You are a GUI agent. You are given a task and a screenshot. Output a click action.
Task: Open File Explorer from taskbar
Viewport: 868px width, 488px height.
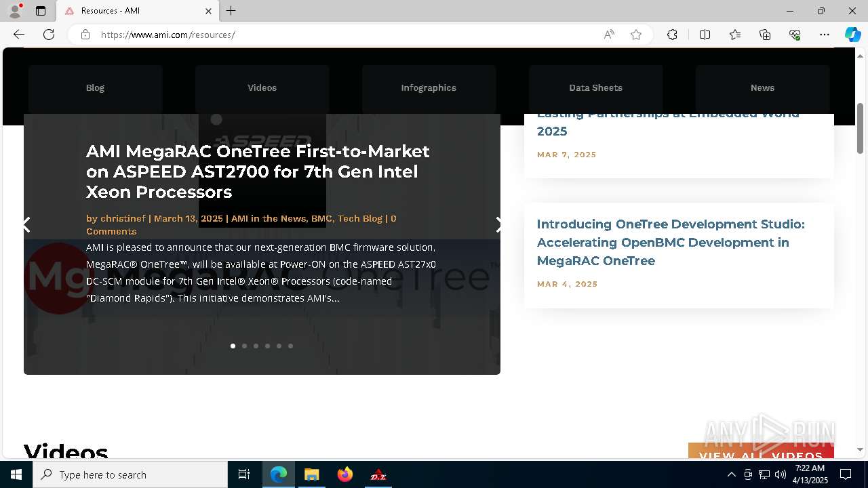[311, 474]
